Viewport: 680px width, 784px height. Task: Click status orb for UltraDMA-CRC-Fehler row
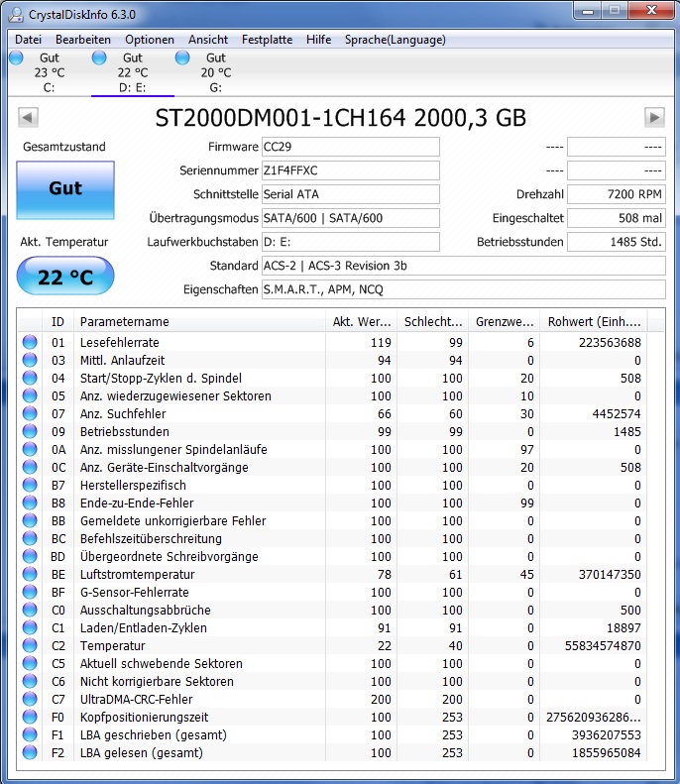(x=30, y=699)
